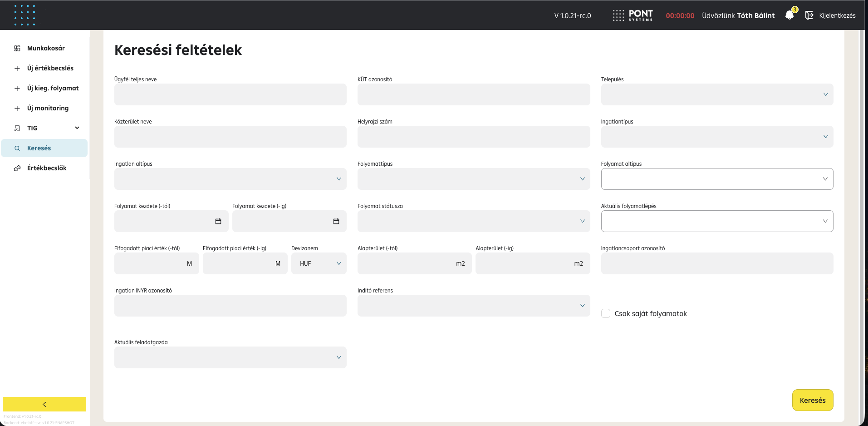Open the Devizanem HUF dropdown
This screenshot has width=868, height=426.
(x=319, y=263)
